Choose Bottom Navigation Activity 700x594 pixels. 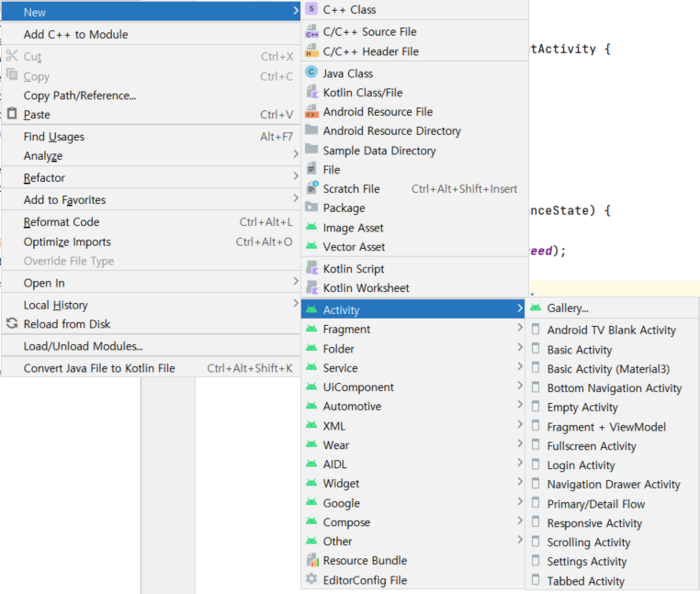tap(612, 388)
